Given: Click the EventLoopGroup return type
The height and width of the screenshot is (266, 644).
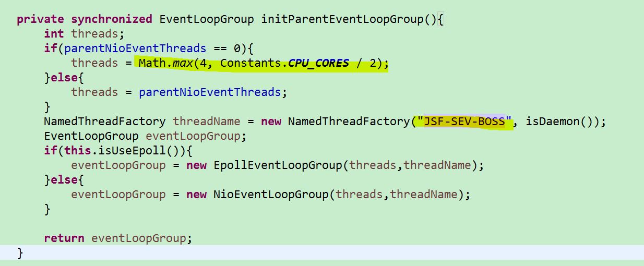Looking at the screenshot, I should (x=207, y=19).
